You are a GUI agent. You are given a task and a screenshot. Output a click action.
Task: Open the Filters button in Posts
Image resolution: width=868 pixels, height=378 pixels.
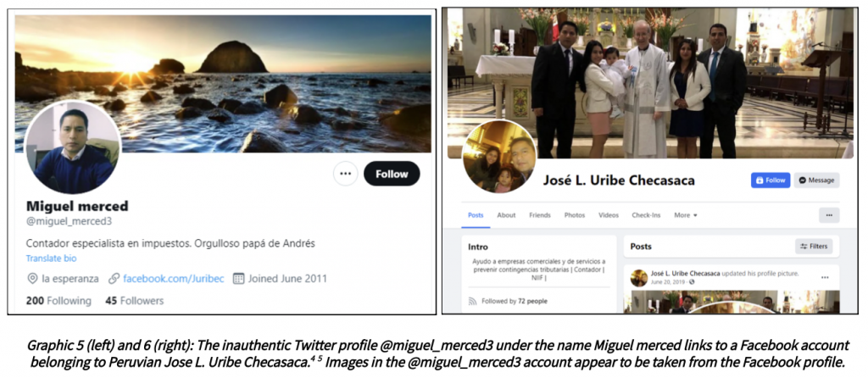pos(814,247)
